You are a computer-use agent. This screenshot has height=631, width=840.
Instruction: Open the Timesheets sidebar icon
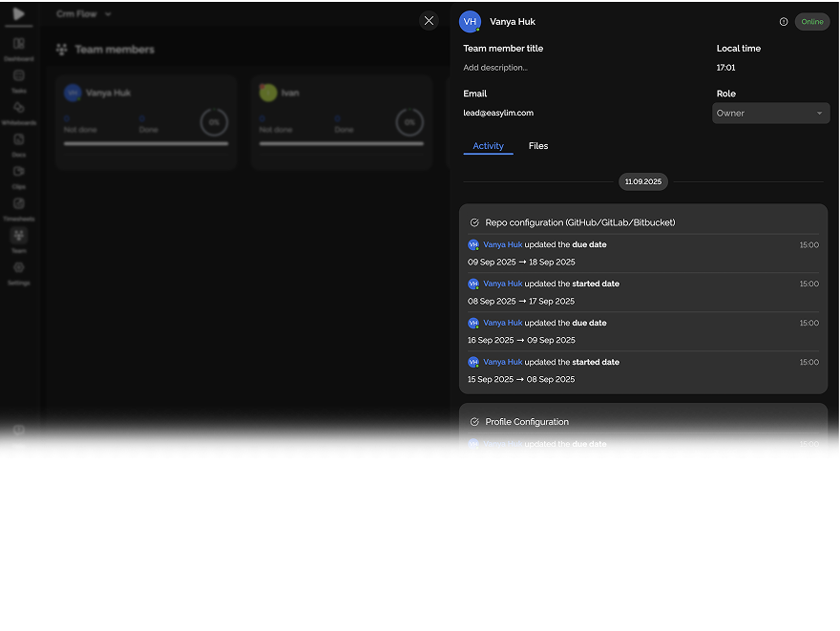19,204
